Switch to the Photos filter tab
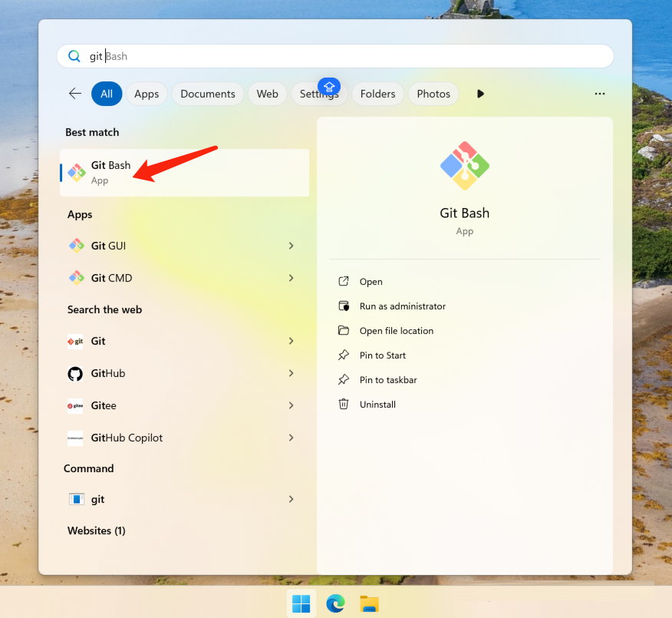This screenshot has width=672, height=618. (433, 94)
